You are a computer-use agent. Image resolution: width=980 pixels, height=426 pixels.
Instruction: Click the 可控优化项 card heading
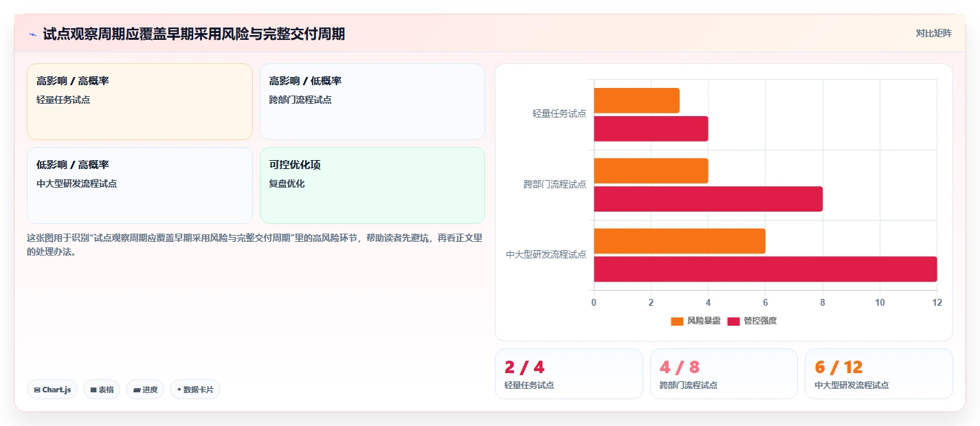click(295, 165)
